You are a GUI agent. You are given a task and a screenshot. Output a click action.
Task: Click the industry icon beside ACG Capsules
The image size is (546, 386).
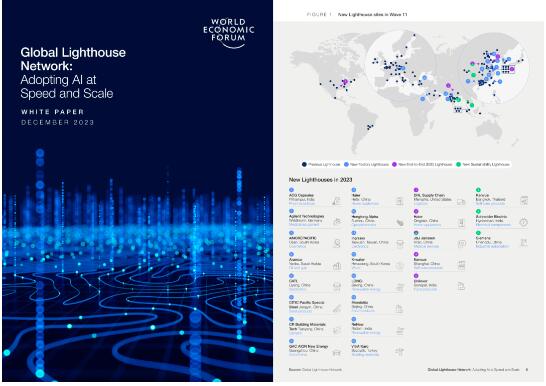(336, 200)
